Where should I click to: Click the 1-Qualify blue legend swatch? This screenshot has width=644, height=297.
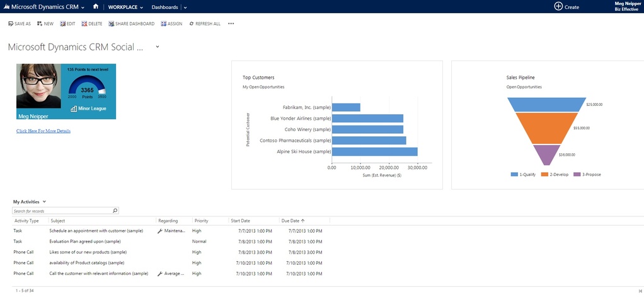pos(514,175)
